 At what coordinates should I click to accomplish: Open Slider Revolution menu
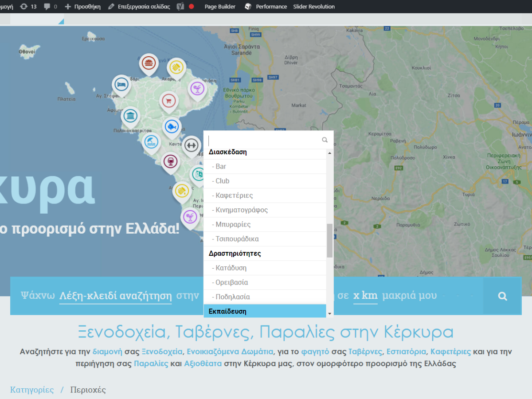314,7
